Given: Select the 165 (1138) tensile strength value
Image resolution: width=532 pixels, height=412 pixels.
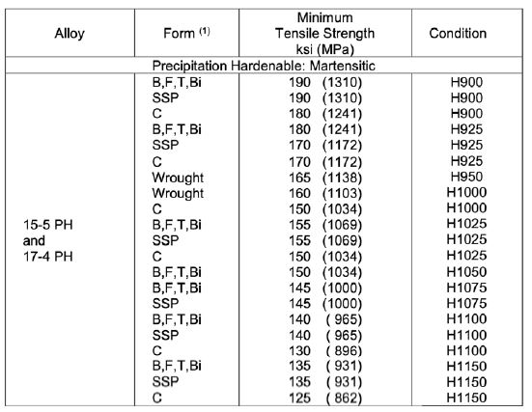Looking at the screenshot, I should tap(325, 178).
